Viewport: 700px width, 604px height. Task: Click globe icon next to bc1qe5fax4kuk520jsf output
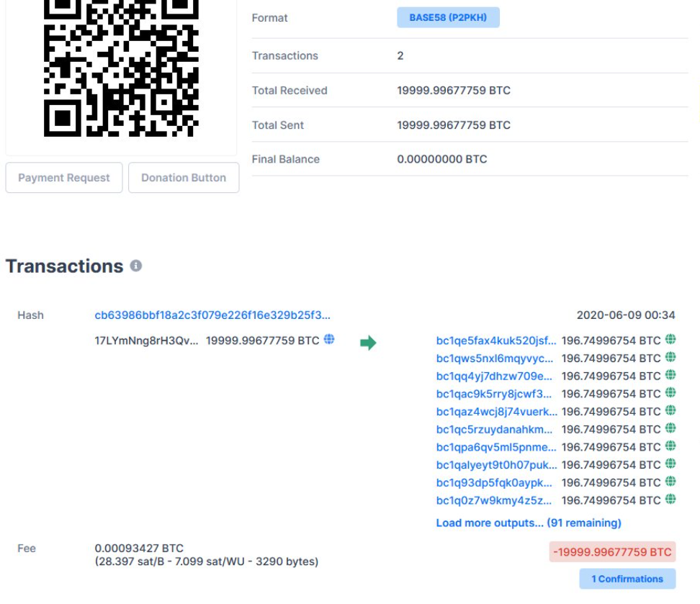click(x=670, y=341)
